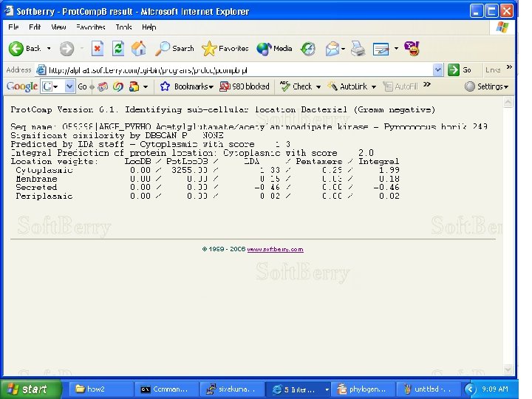The image size is (532, 399).
Task: Switch to Command Prompt taskbar item
Action: pos(166,389)
